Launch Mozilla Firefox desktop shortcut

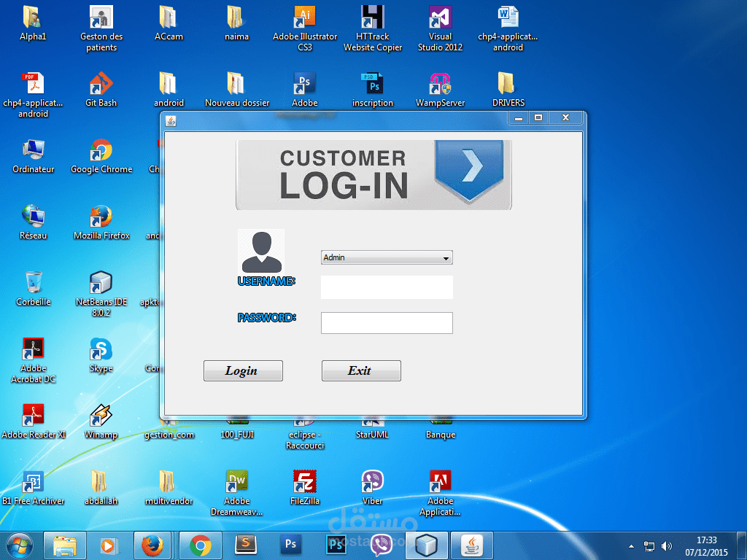click(x=101, y=222)
